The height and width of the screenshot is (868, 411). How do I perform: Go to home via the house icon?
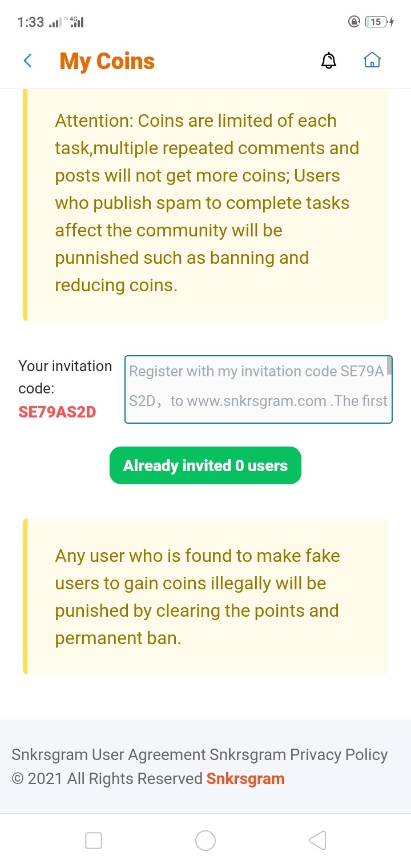point(372,60)
